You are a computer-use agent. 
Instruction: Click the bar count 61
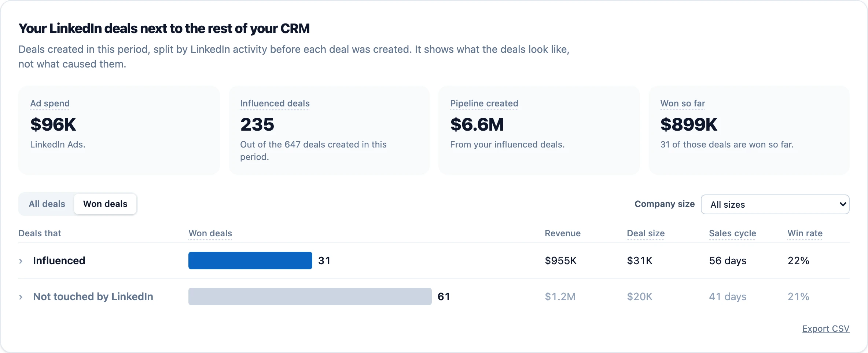click(x=444, y=296)
